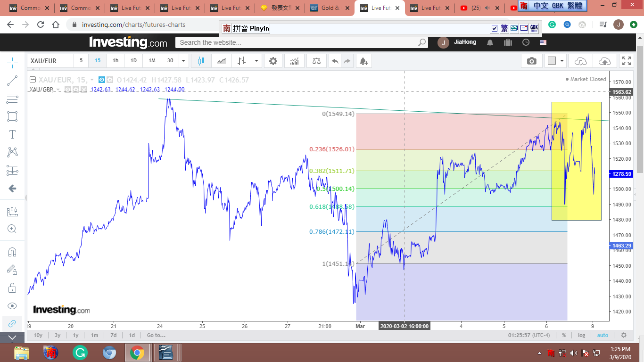Click the undo arrow in toolbar

click(x=335, y=61)
